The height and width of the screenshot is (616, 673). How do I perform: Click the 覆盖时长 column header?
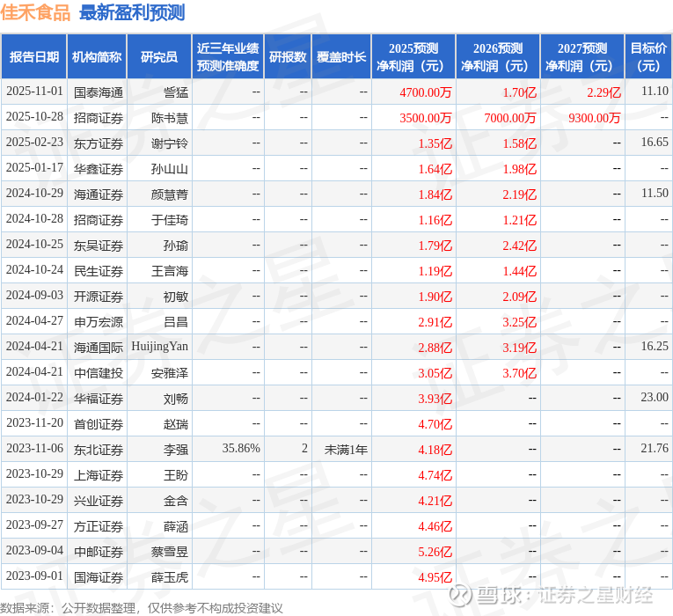341,56
